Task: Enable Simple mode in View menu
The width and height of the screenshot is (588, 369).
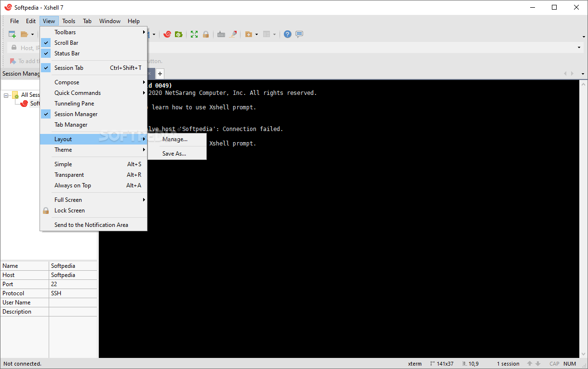Action: pyautogui.click(x=94, y=164)
